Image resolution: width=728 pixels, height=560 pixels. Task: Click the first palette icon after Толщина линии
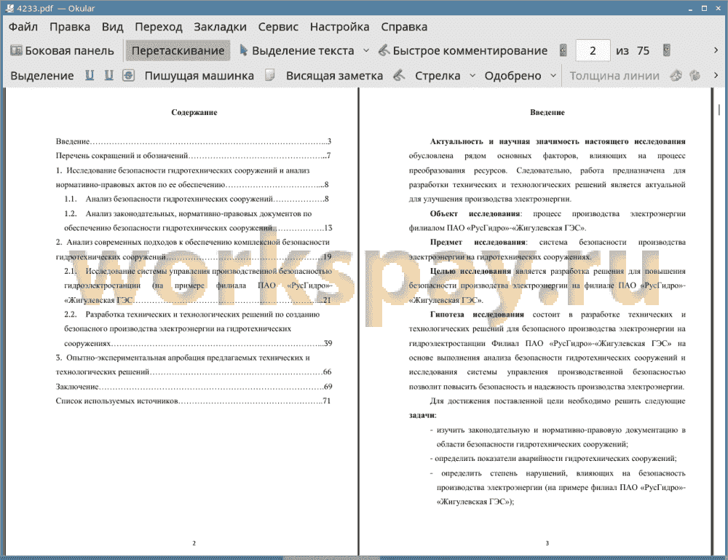[676, 76]
